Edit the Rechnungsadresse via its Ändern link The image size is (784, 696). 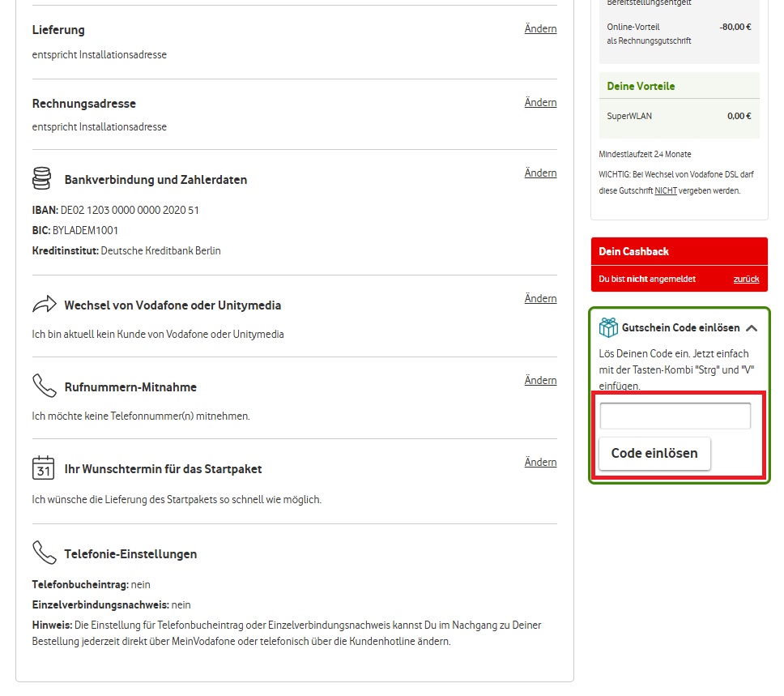[x=540, y=102]
